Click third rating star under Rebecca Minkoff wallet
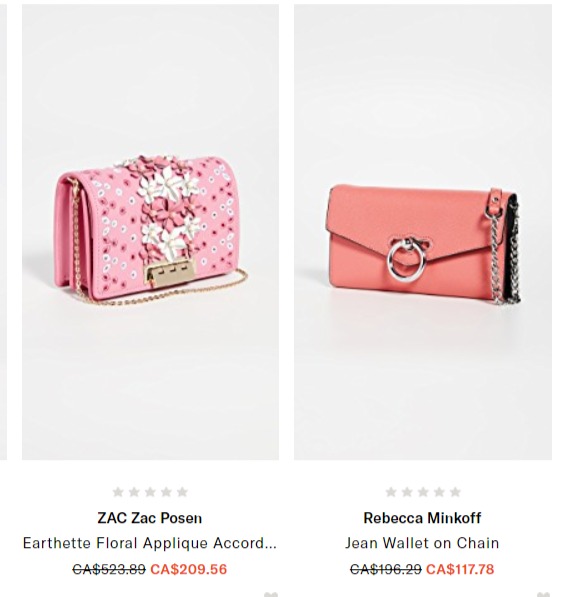Image resolution: width=581 pixels, height=597 pixels. (x=423, y=492)
